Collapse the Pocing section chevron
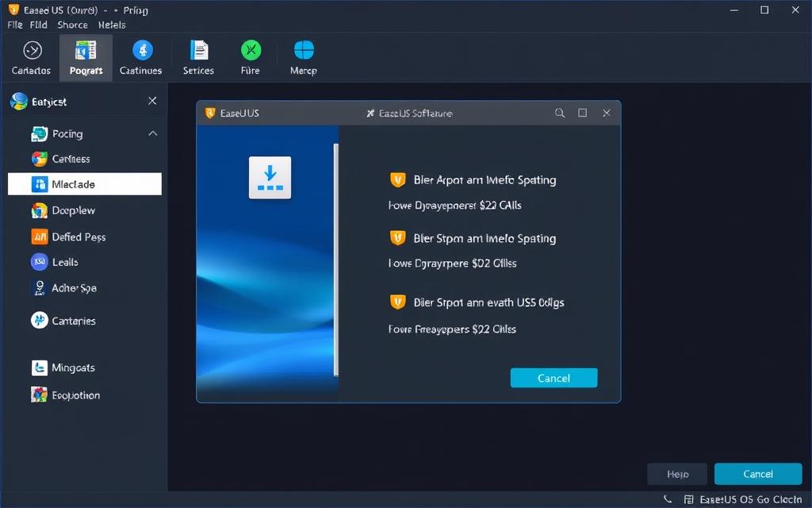The image size is (812, 508). (x=153, y=133)
